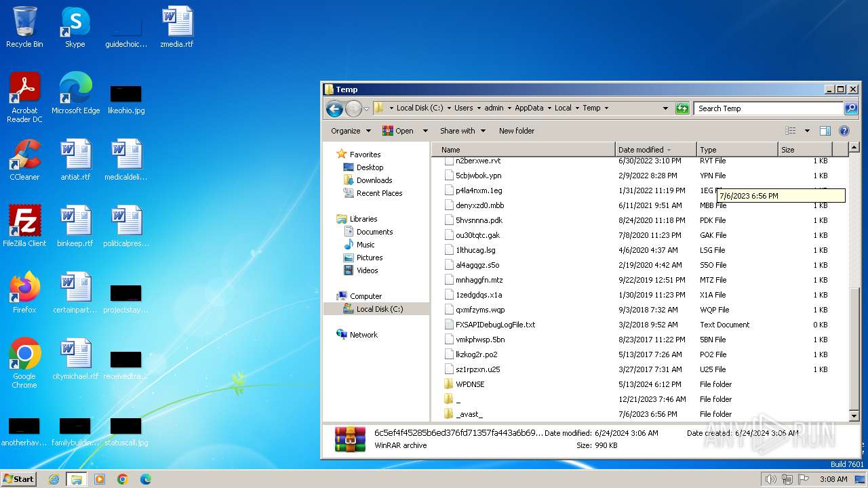The image size is (868, 488).
Task: Select binkeep.rtf on the desktop
Action: point(75,226)
